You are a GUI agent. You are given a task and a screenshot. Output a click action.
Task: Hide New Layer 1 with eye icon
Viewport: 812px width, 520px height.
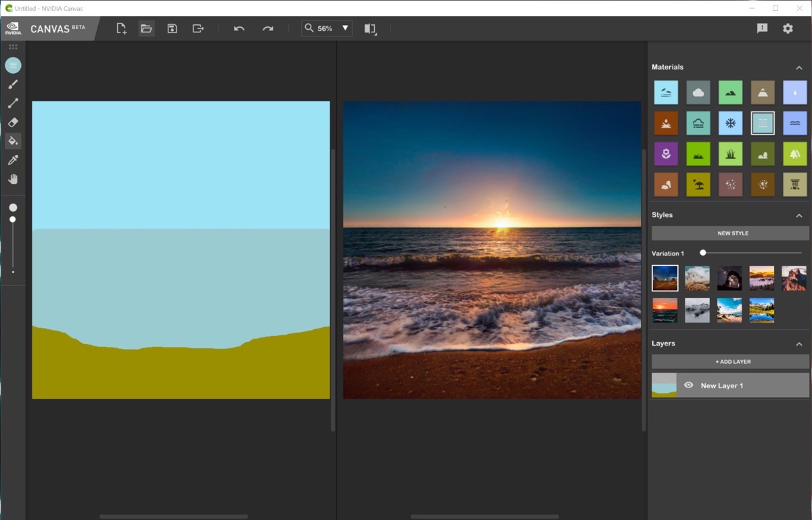tap(689, 385)
